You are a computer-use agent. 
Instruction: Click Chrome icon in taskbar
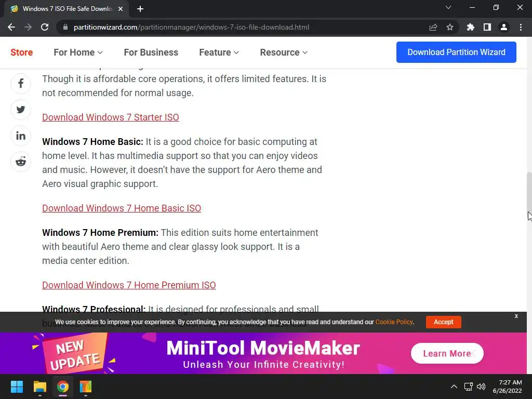pos(63,387)
